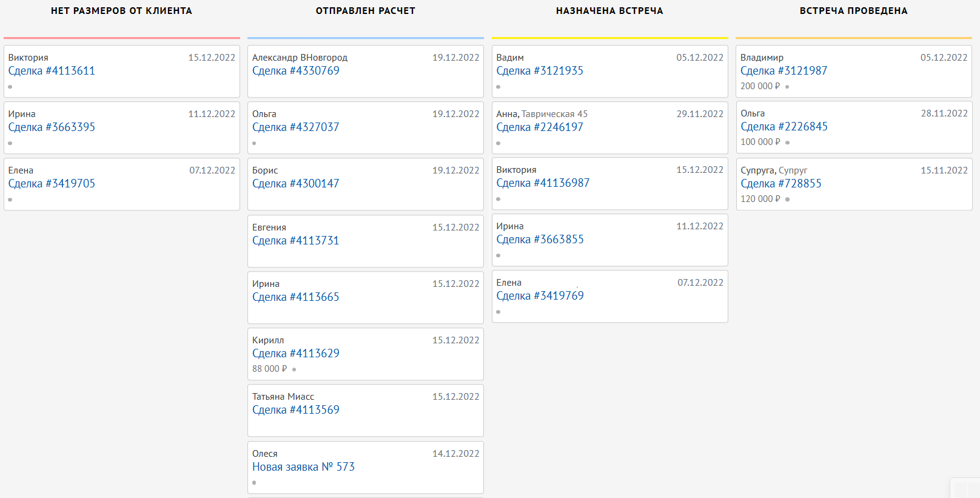Open deal #728855 for Супруга
The image size is (980, 498).
coord(781,184)
